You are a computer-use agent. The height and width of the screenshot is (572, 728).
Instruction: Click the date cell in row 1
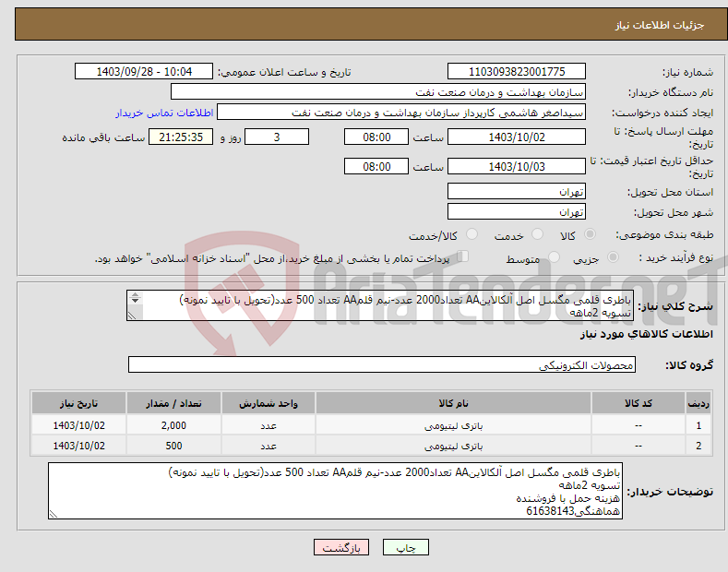click(79, 425)
